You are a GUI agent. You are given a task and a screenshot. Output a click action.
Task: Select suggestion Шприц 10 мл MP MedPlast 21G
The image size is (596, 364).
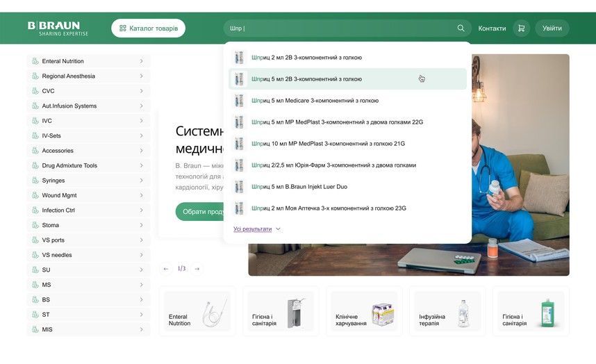tap(347, 144)
